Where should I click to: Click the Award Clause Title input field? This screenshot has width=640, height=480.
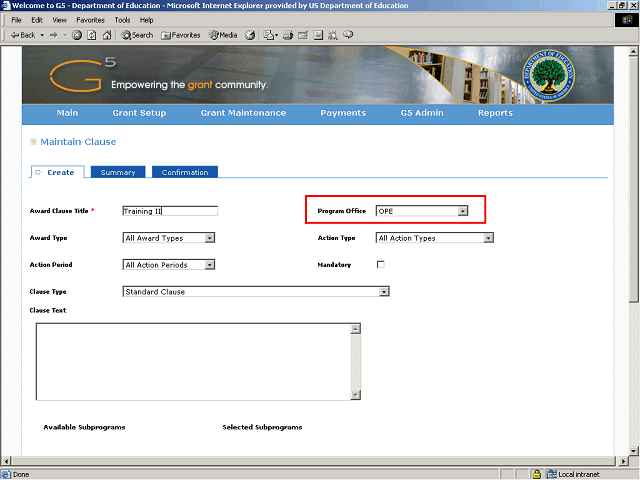[x=170, y=211]
